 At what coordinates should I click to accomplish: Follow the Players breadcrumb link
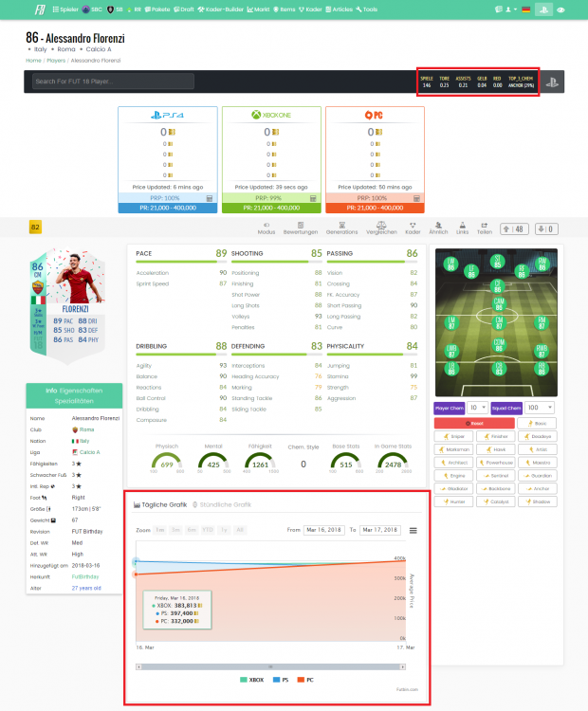pyautogui.click(x=56, y=61)
